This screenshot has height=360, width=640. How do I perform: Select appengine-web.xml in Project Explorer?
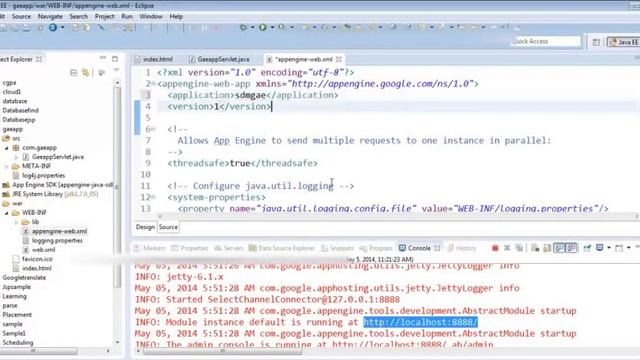click(55, 231)
